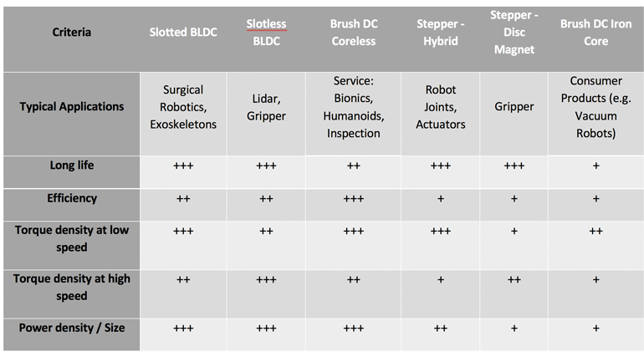The image size is (644, 362).
Task: Select the Torque density at high speed label
Action: coord(71,287)
